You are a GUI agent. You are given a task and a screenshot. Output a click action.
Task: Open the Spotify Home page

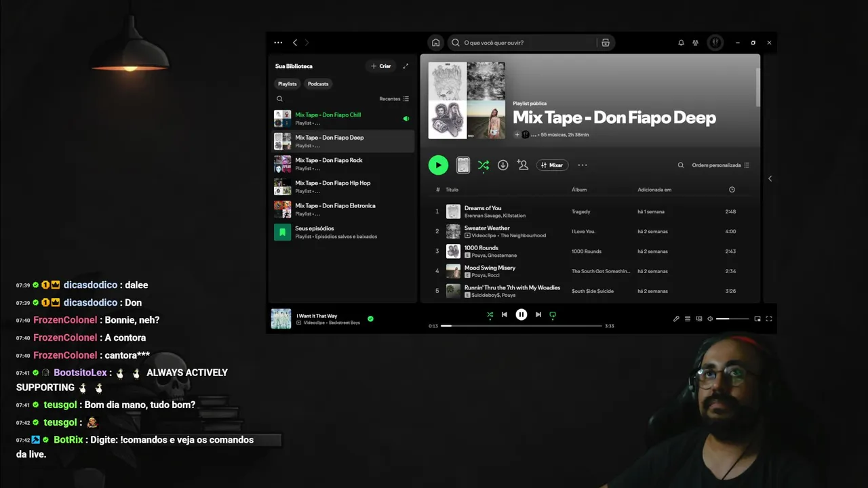tap(436, 43)
